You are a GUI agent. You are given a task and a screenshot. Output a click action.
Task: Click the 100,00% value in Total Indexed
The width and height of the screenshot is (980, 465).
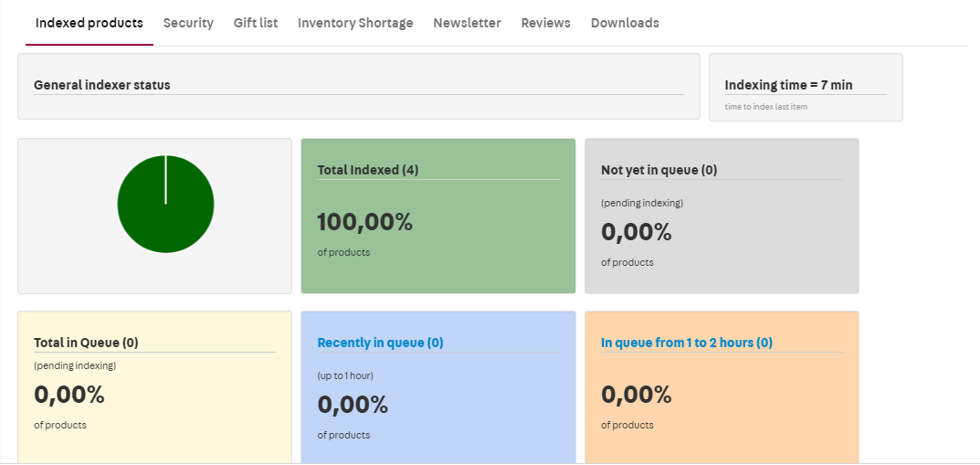(364, 222)
